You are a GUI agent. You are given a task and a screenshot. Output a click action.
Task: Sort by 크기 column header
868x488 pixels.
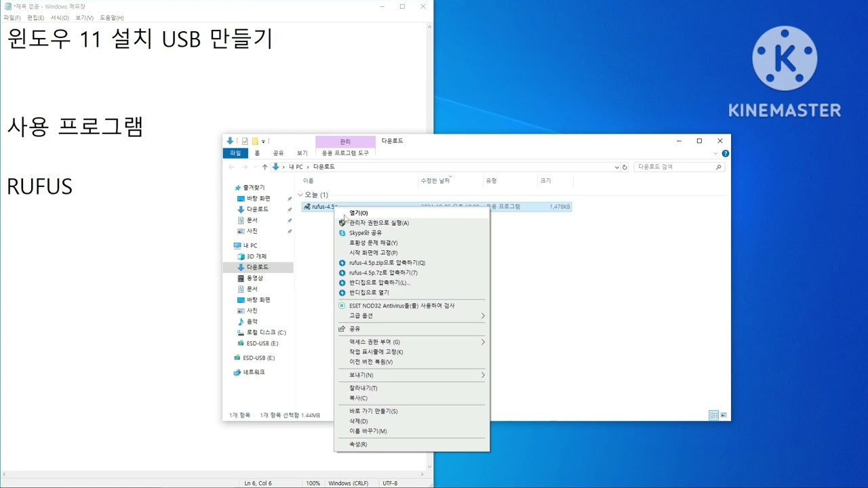click(545, 181)
